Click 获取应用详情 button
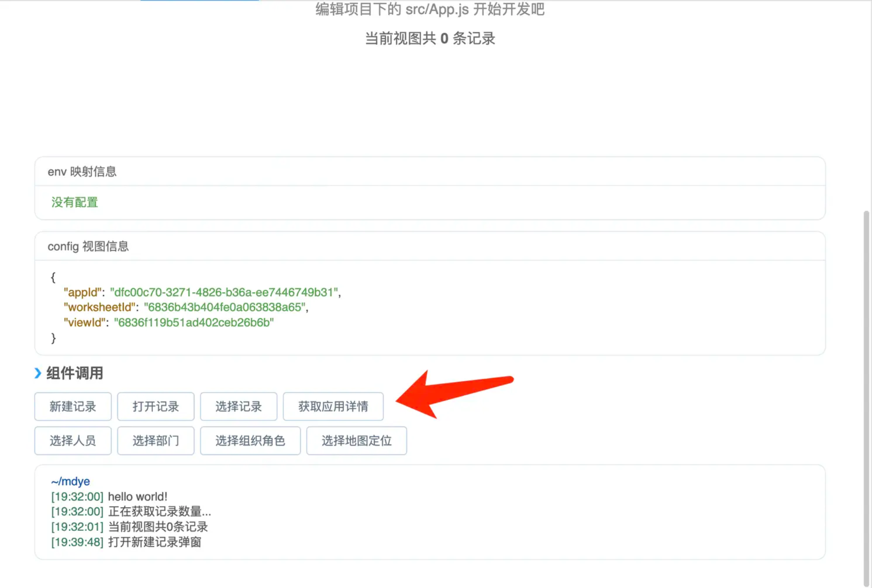This screenshot has width=872, height=588. (x=333, y=407)
